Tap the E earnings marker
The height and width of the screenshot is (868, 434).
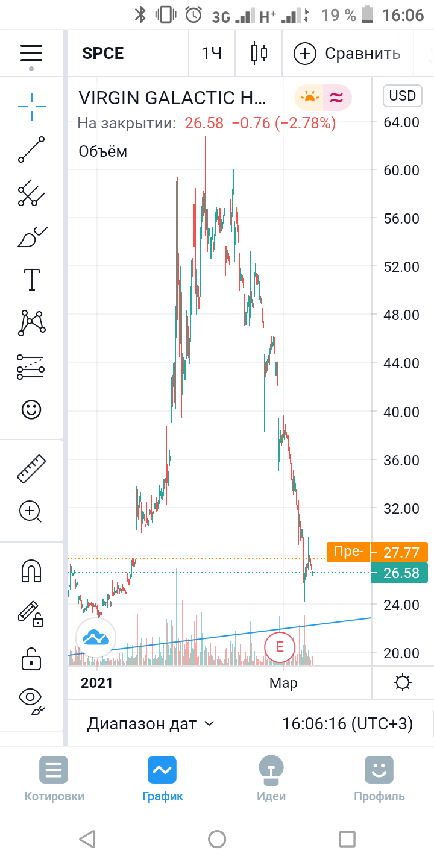[x=280, y=647]
